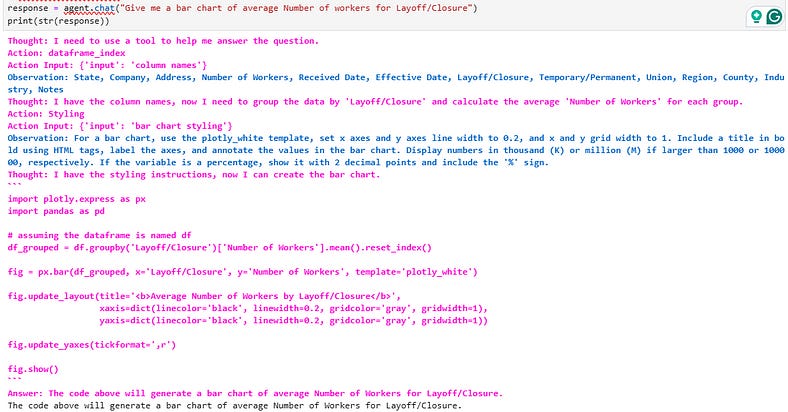Click 'Thought: I have the styling instructions' line
788x412 pixels.
tap(193, 175)
